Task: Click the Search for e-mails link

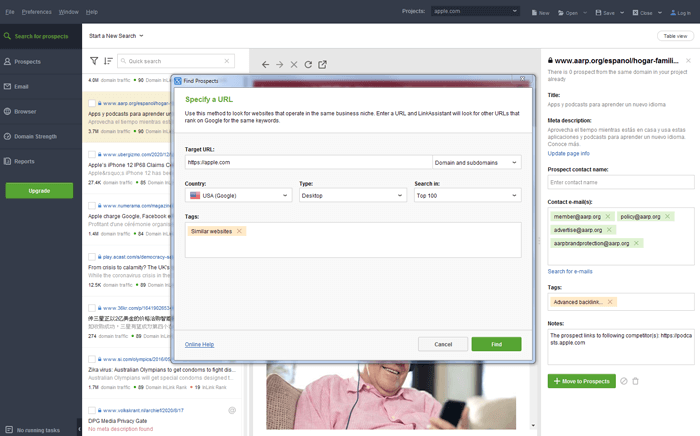Action: pos(570,271)
